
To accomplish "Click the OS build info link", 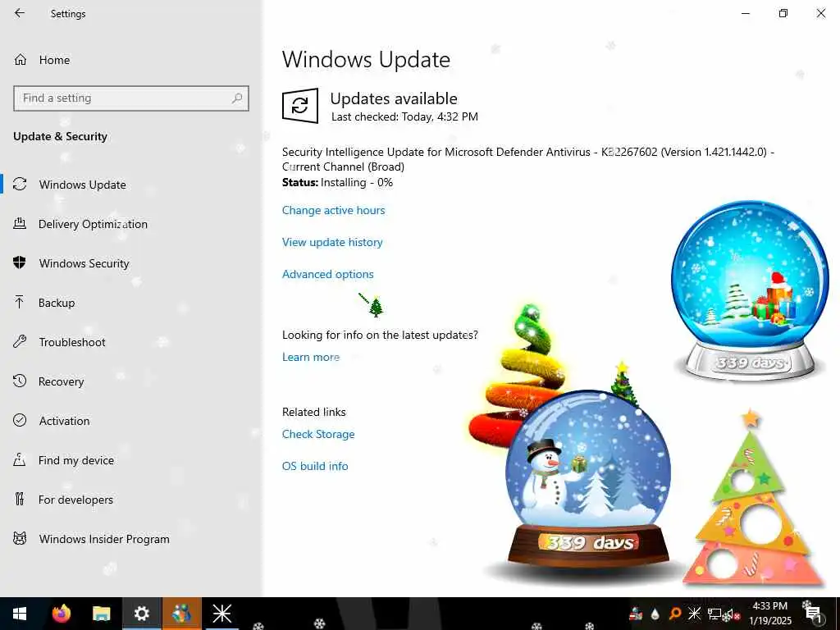I will (x=315, y=467).
